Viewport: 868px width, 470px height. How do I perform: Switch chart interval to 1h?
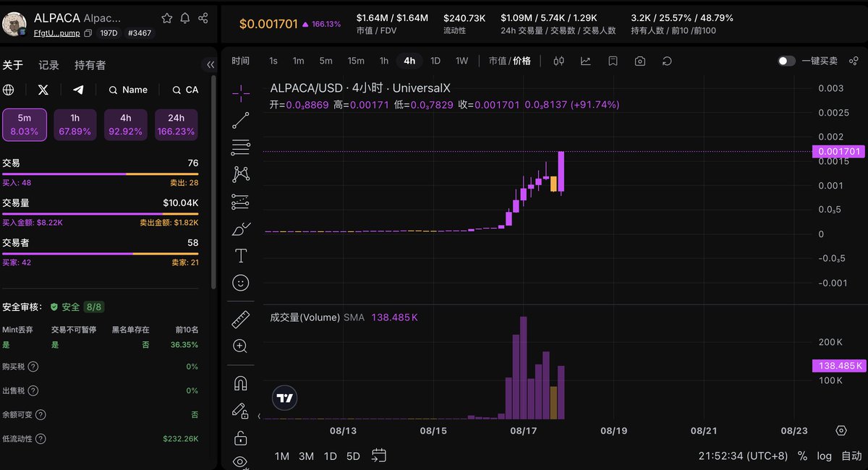click(x=384, y=61)
